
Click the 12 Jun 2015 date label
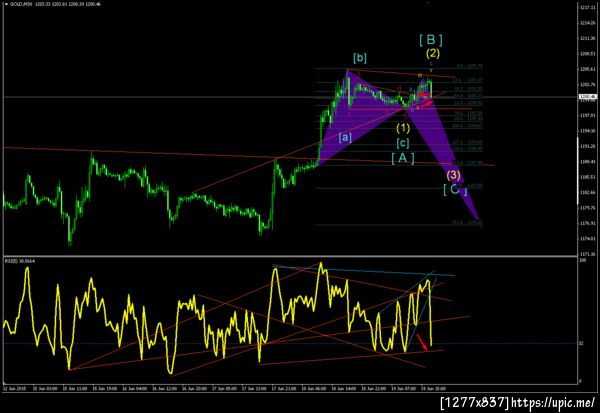[x=13, y=389]
